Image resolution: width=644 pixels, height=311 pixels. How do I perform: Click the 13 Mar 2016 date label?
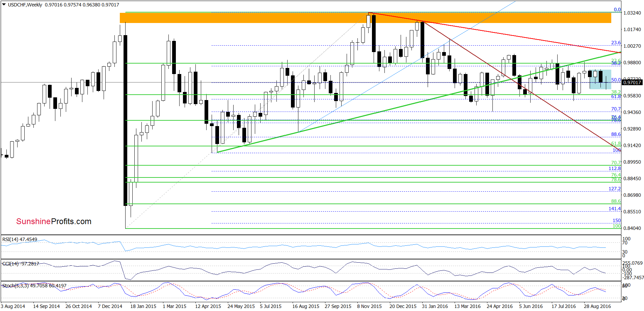tap(467, 306)
